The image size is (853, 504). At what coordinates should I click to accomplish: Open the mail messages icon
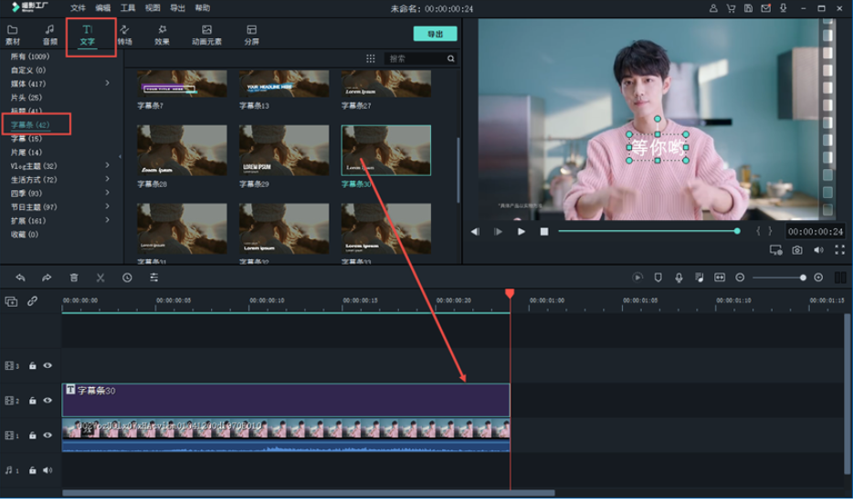pyautogui.click(x=765, y=8)
